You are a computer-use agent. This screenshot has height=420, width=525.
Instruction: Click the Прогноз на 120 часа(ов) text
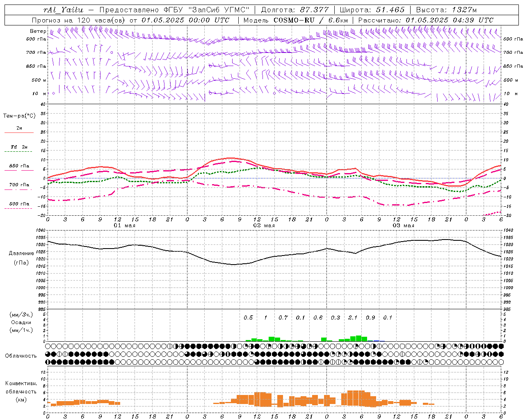79,20
